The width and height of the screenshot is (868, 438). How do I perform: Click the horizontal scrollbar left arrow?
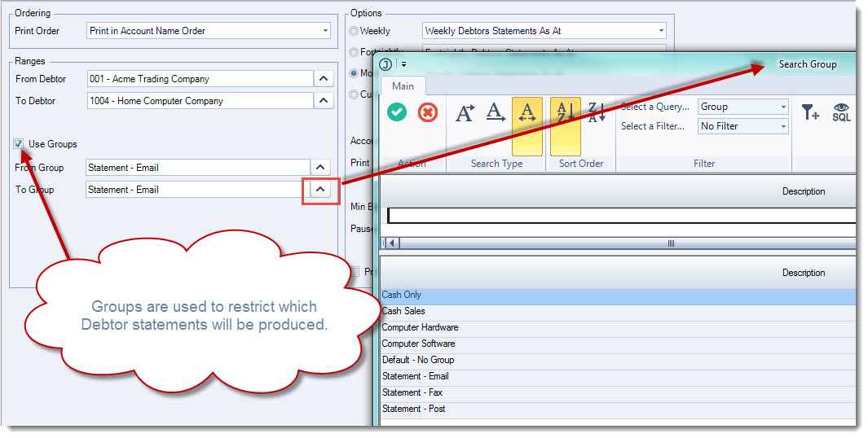[391, 243]
